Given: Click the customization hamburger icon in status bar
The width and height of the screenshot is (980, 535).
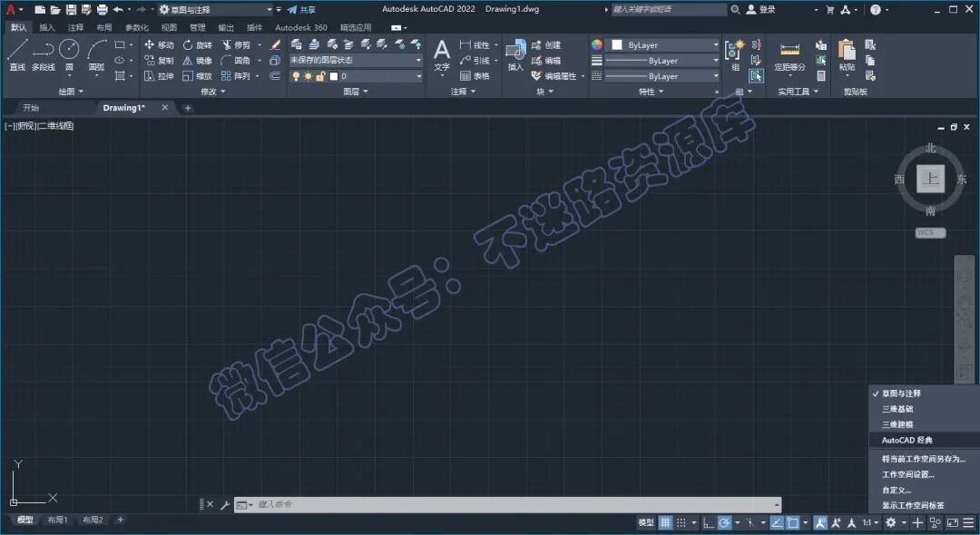Looking at the screenshot, I should (x=968, y=522).
